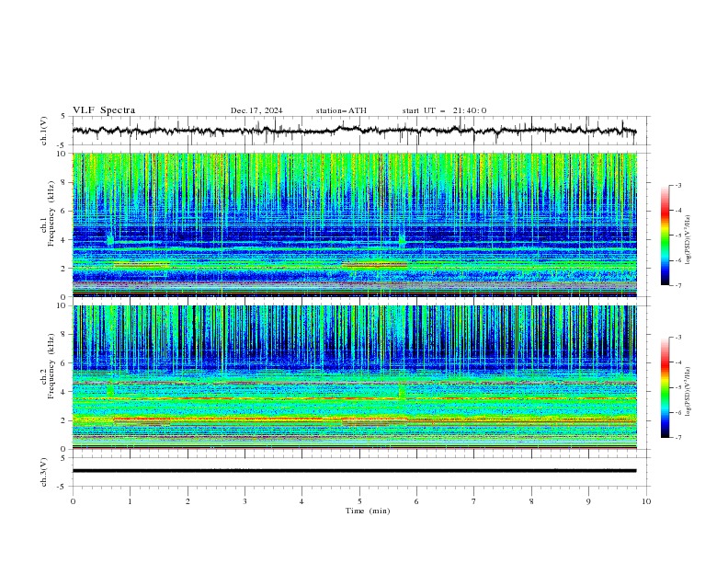
Task: Click the "8" kHz tick of the ch.1 spectrogram
Action: (x=65, y=182)
